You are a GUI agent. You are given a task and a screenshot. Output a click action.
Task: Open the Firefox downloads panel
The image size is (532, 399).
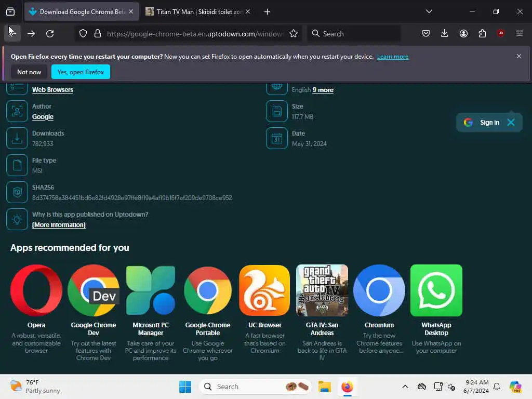tap(445, 33)
